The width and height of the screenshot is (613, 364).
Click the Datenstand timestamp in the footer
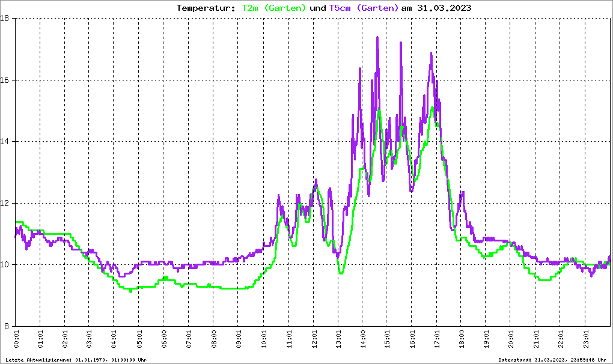click(553, 360)
